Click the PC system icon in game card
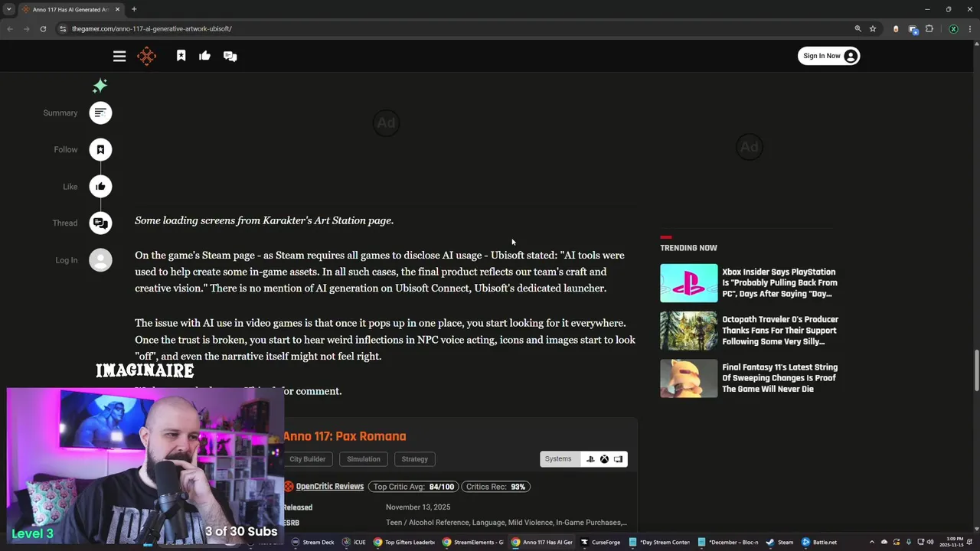 pyautogui.click(x=619, y=459)
